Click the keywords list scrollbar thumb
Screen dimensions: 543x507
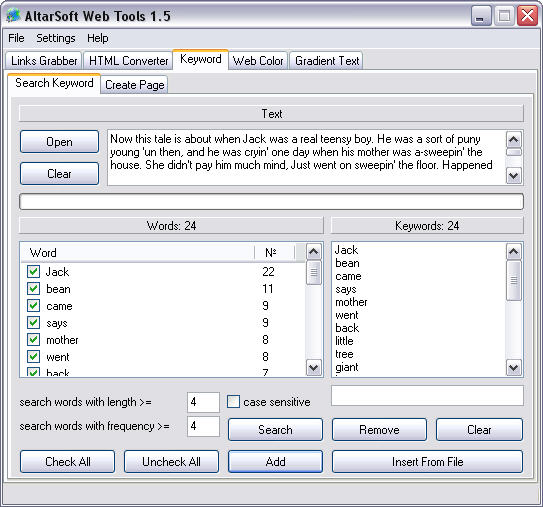click(514, 281)
